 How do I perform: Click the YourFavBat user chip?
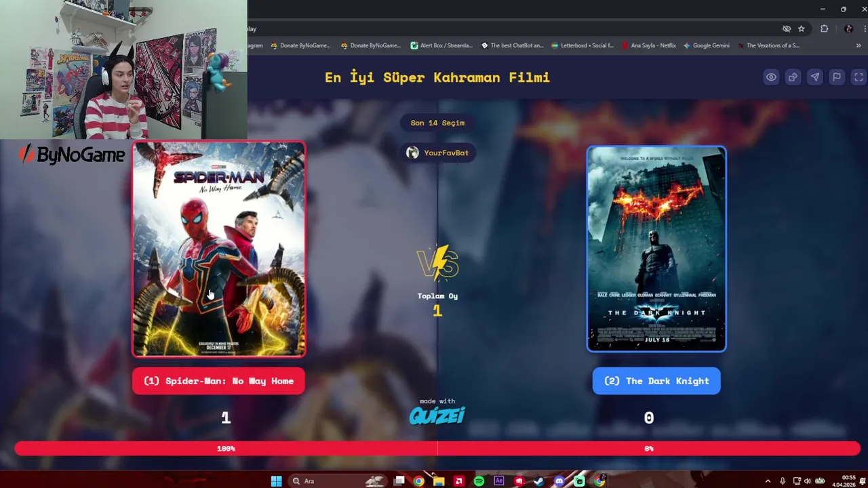click(437, 152)
